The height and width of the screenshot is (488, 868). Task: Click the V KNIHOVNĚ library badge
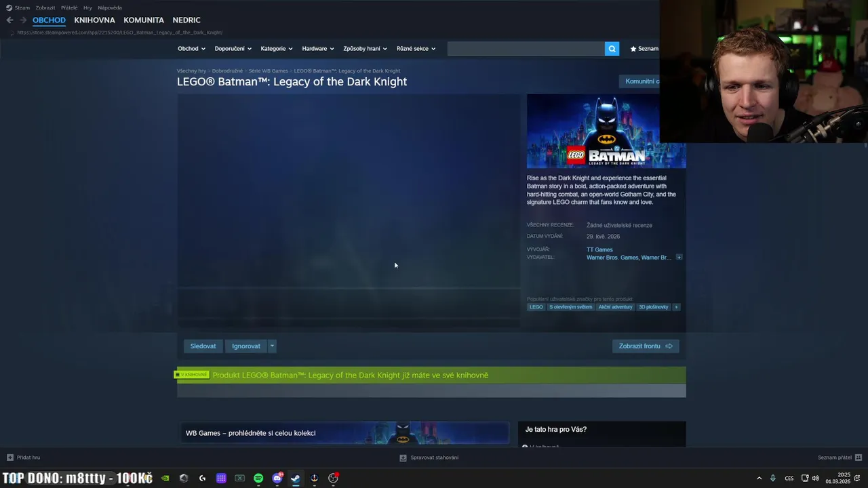coord(191,375)
